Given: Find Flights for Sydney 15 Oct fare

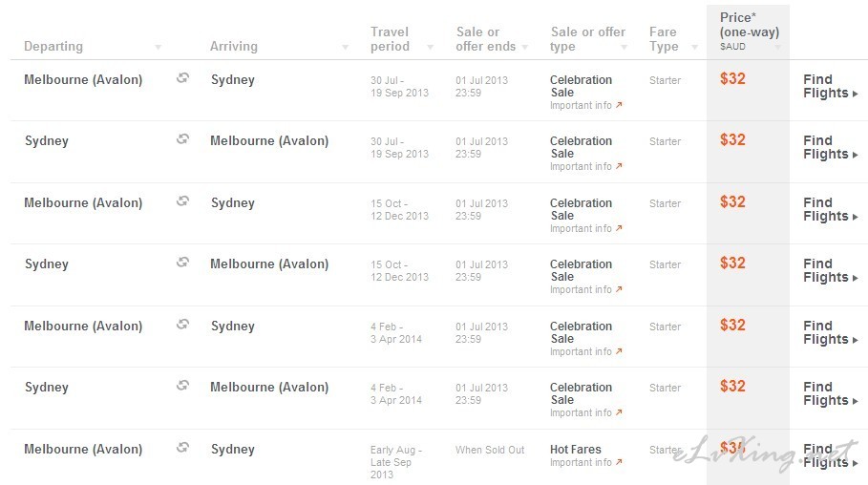Looking at the screenshot, I should 830,270.
